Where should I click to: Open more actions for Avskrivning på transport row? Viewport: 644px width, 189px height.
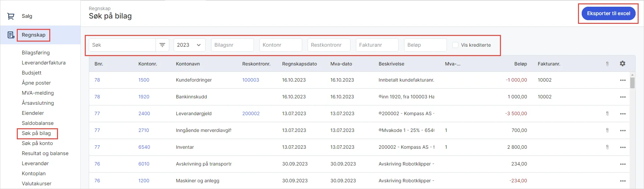623,164
